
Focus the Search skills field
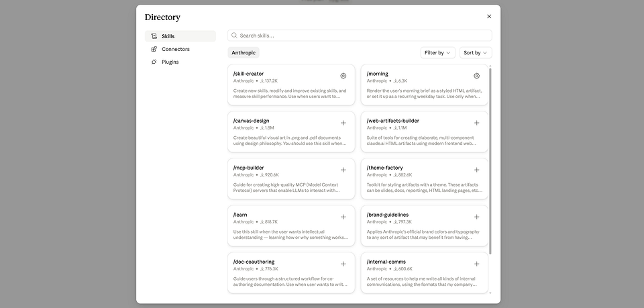360,36
